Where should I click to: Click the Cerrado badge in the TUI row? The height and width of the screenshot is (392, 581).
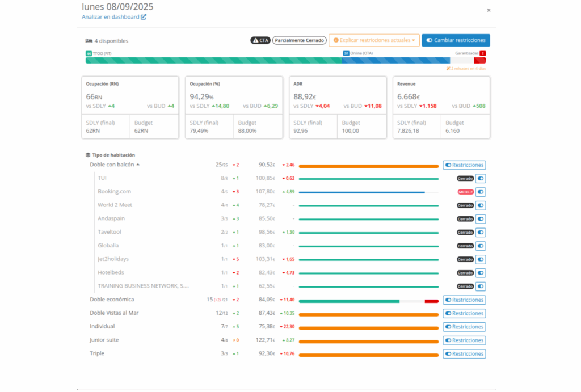coord(465,178)
